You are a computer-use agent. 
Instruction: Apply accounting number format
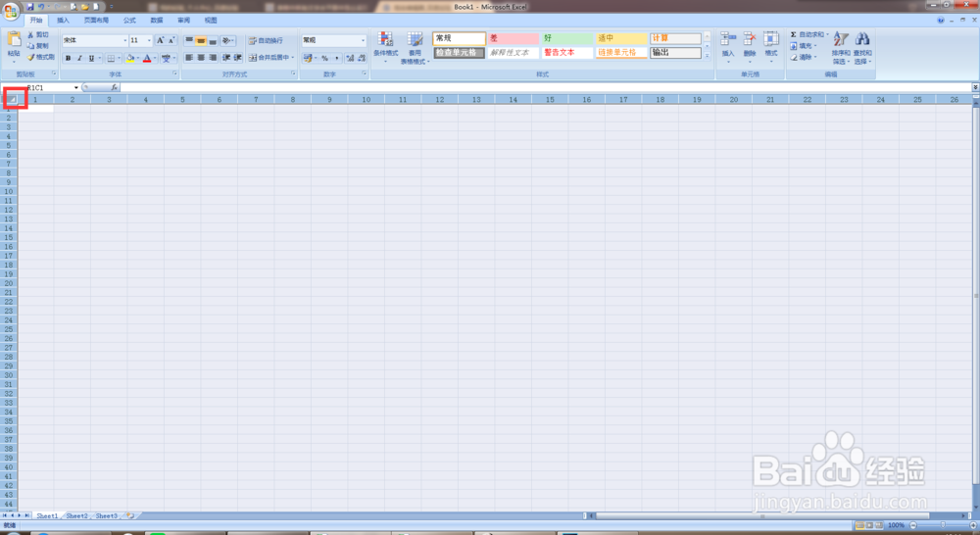[308, 58]
